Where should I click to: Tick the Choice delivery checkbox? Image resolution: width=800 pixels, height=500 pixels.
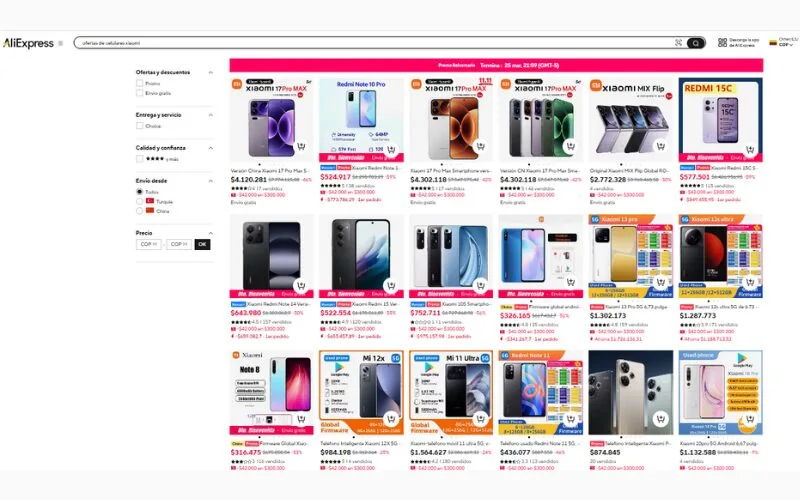[139, 126]
